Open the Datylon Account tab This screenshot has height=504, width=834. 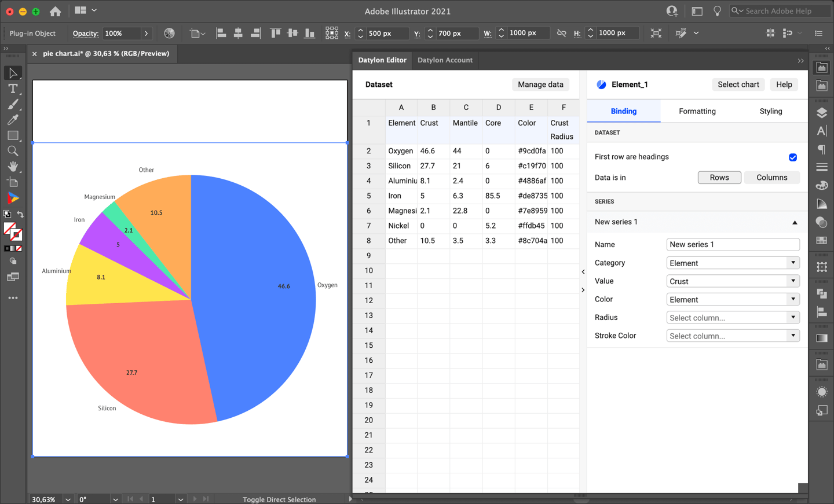pyautogui.click(x=445, y=60)
